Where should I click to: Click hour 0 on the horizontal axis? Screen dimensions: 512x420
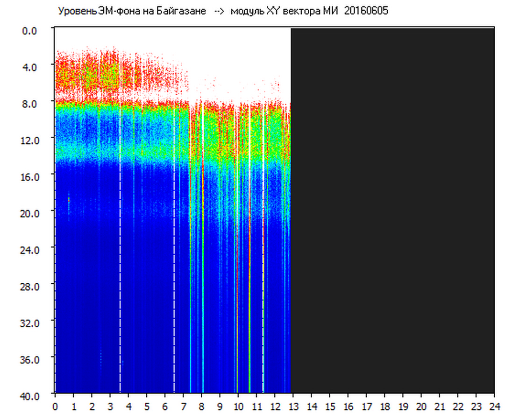(55, 406)
